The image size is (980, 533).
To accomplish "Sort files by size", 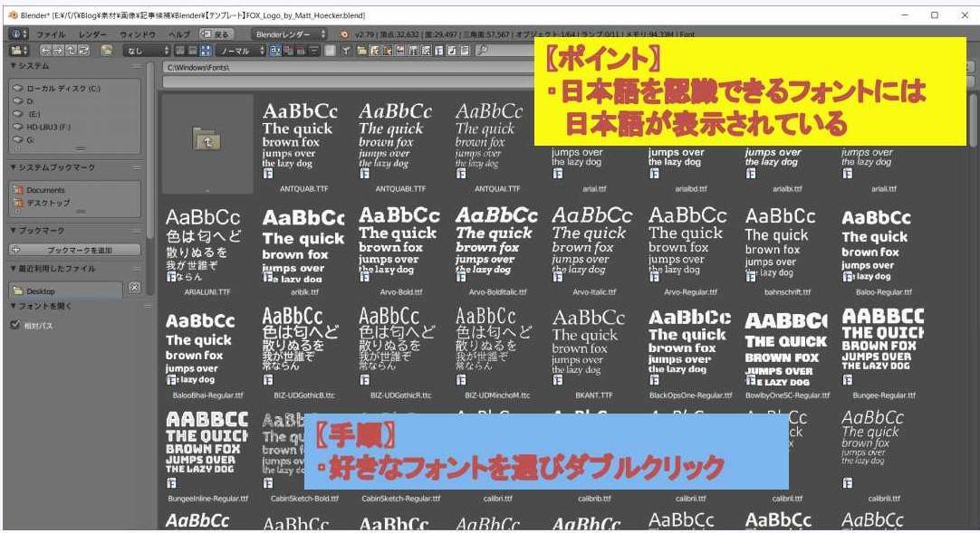I will pos(313,51).
